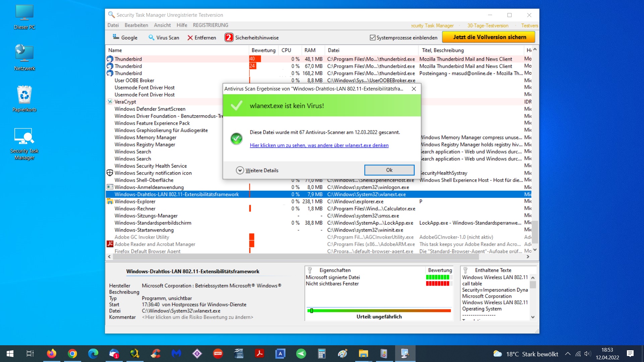This screenshot has width=644, height=362.
Task: Open the Bearbeiten menu
Action: click(136, 25)
